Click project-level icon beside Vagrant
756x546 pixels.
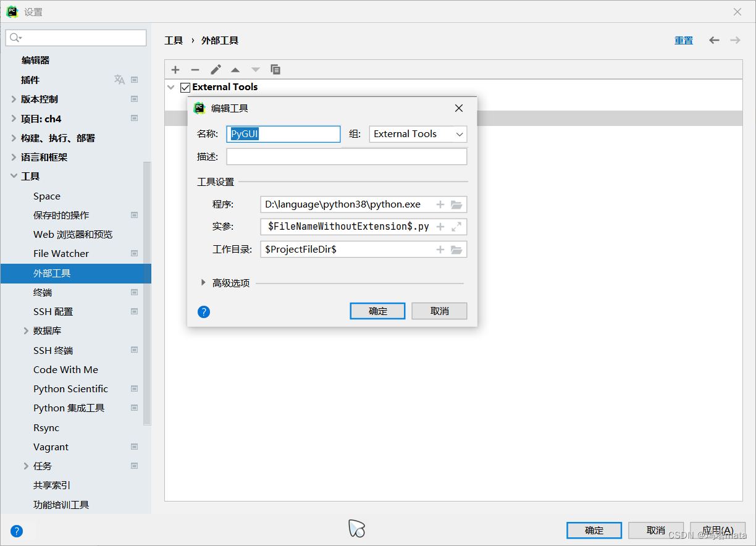pos(134,447)
